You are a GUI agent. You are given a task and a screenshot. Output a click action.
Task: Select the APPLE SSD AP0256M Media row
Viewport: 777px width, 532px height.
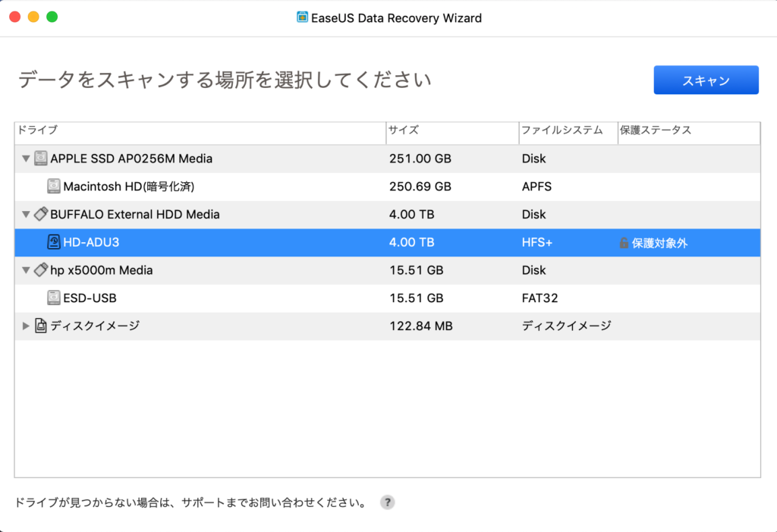coord(388,159)
